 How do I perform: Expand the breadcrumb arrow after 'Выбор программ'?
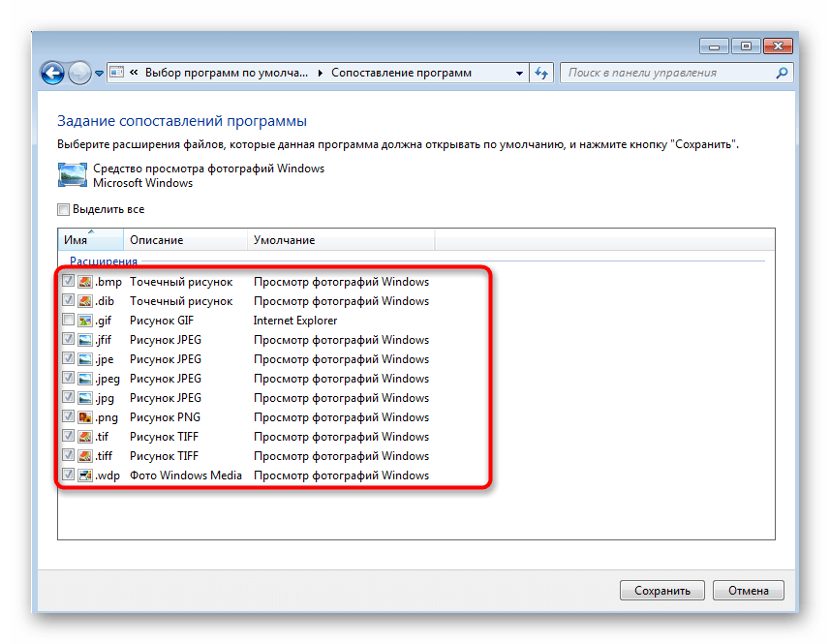pyautogui.click(x=320, y=73)
